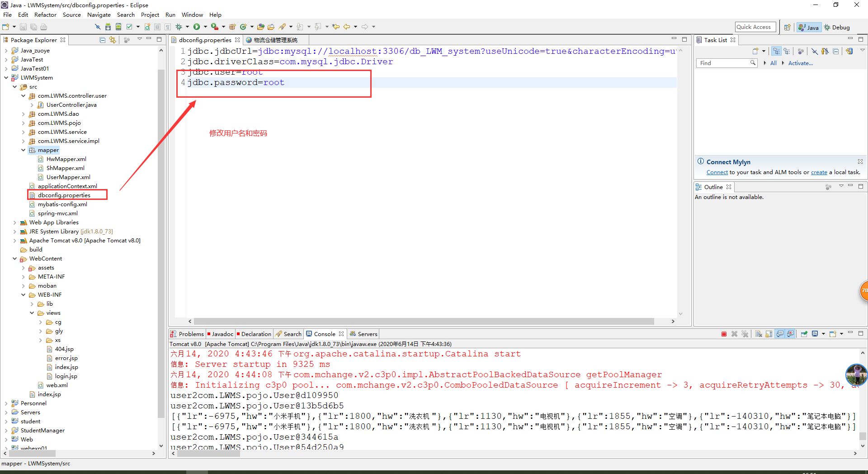The image size is (868, 474).
Task: Click the Debug bug icon in main toolbar
Action: (179, 27)
